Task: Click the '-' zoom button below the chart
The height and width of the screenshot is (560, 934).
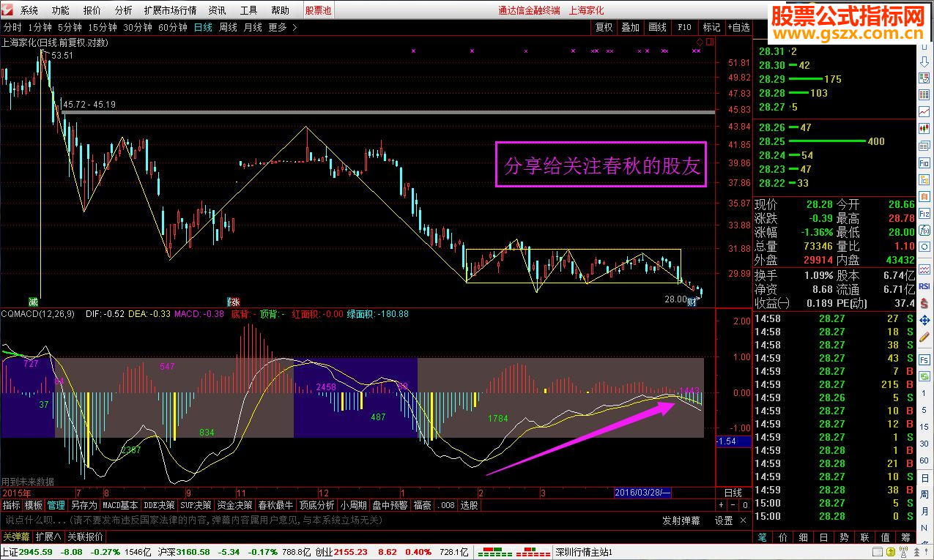Action: (733, 505)
